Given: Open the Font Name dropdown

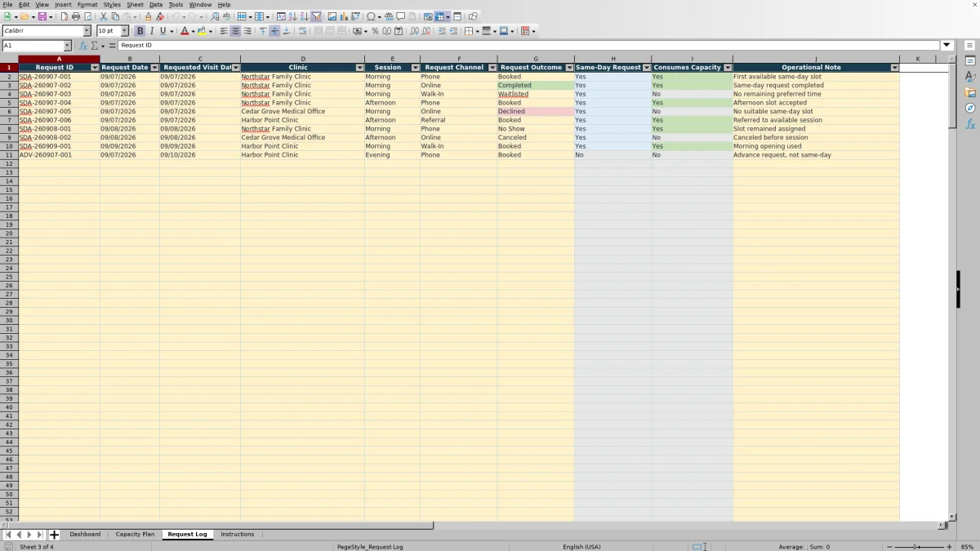Looking at the screenshot, I should point(87,31).
